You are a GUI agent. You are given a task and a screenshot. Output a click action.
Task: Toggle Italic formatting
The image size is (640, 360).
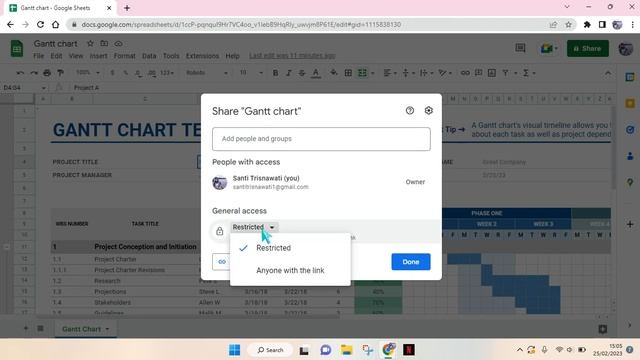(289, 73)
